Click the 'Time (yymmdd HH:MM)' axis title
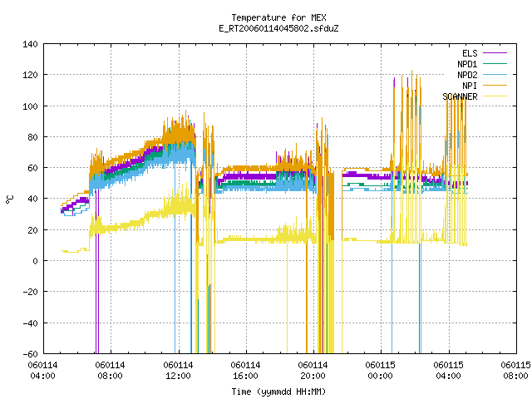Image resolution: width=532 pixels, height=399 pixels. (278, 392)
